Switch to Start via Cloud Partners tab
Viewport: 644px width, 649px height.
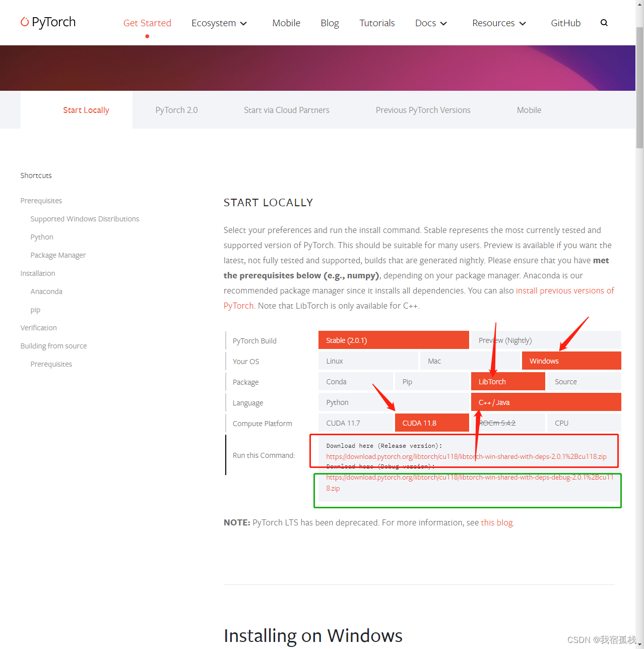click(x=287, y=110)
